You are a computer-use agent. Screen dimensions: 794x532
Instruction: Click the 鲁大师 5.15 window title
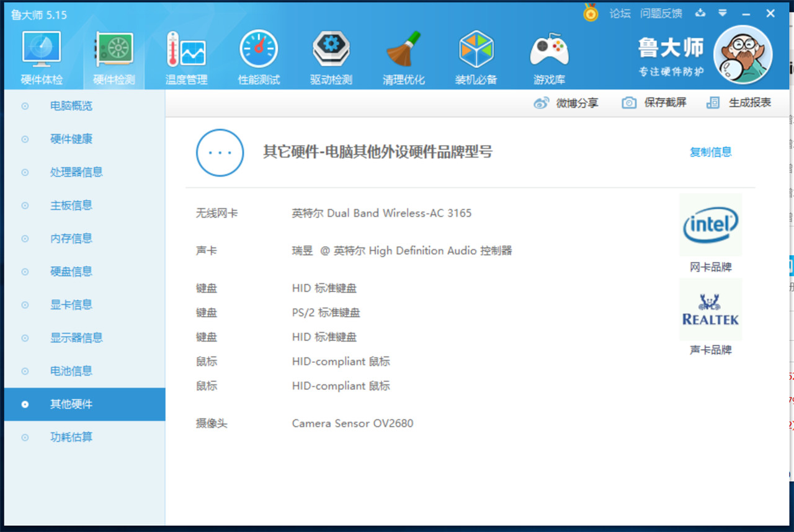(38, 14)
